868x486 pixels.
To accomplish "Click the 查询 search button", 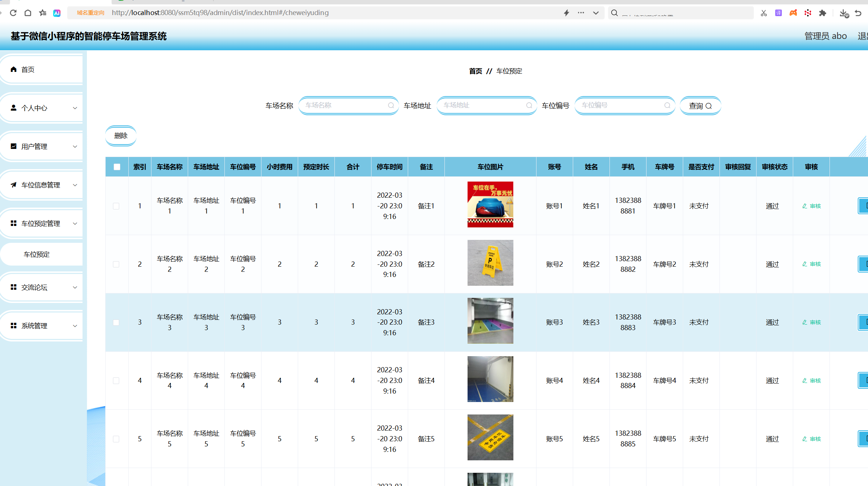I will [x=700, y=106].
